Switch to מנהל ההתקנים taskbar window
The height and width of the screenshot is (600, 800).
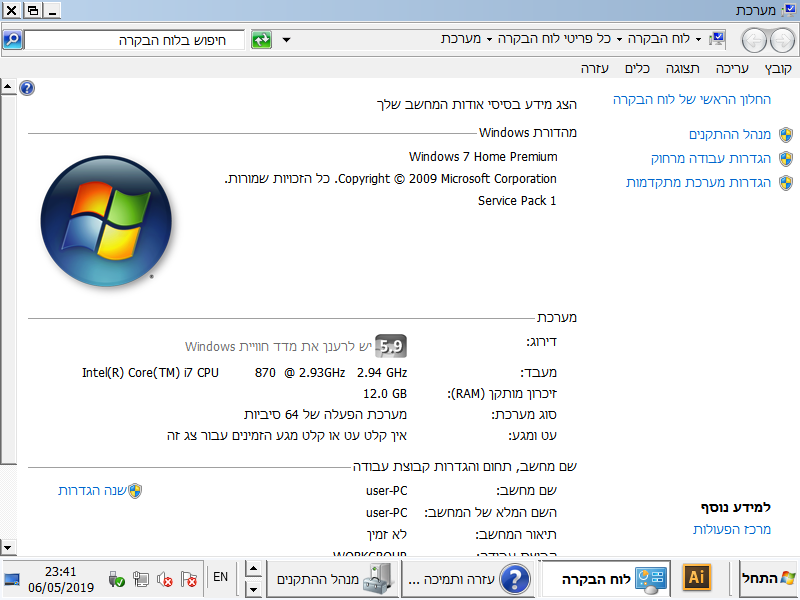click(x=332, y=579)
